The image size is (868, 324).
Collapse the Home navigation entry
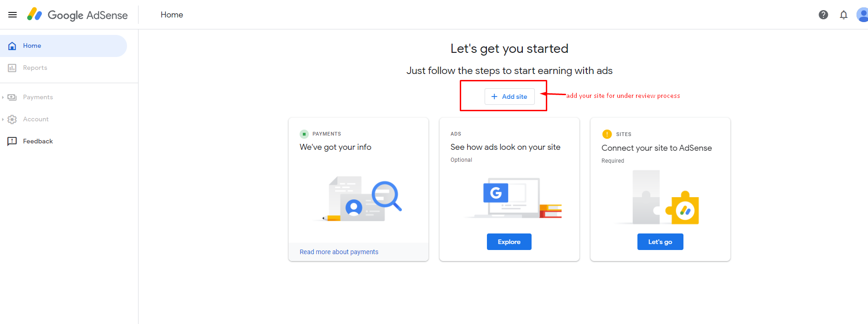coord(32,45)
